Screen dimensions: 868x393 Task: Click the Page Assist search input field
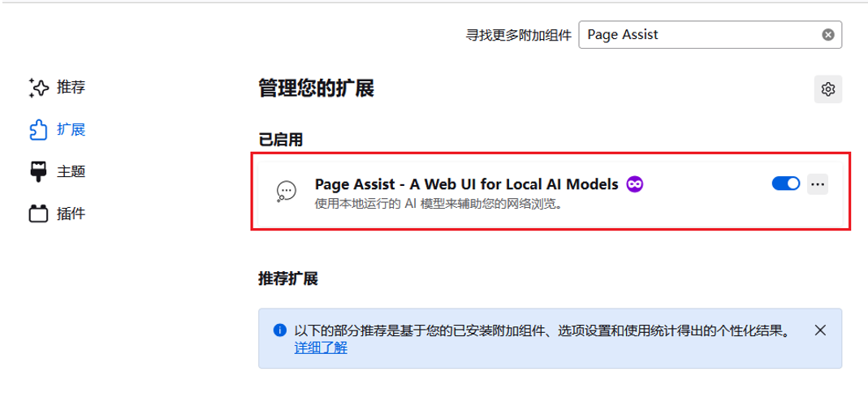click(x=710, y=35)
